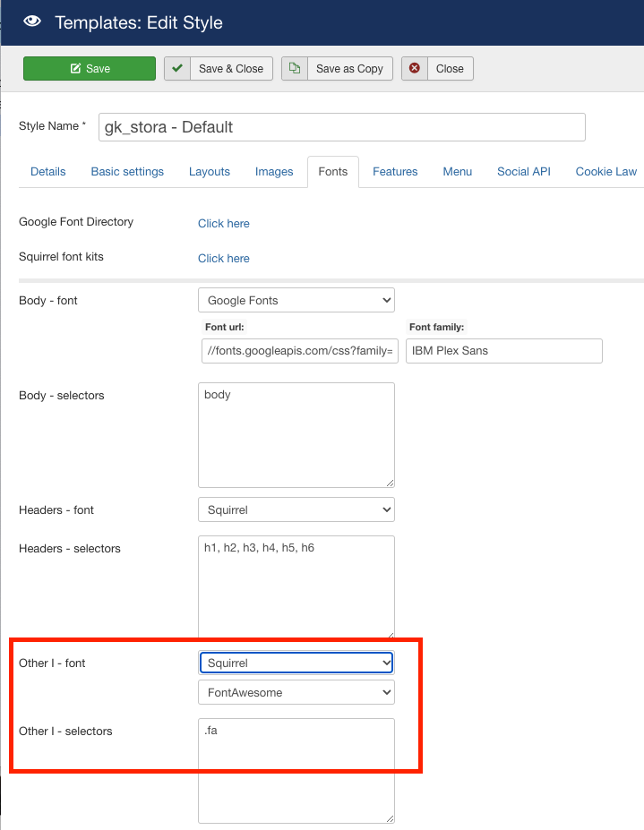This screenshot has height=830, width=644.
Task: Open the Squirrel font kits link
Action: (224, 258)
